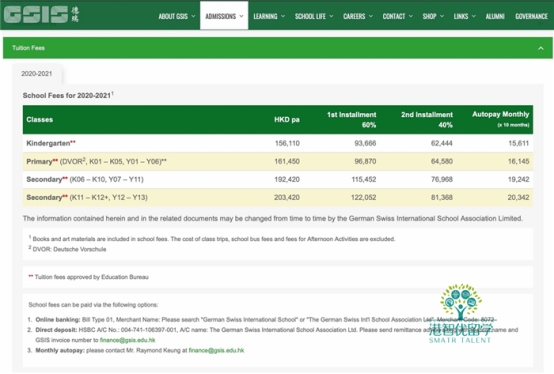Click the Classes column header
This screenshot has width=554, height=374.
click(40, 119)
